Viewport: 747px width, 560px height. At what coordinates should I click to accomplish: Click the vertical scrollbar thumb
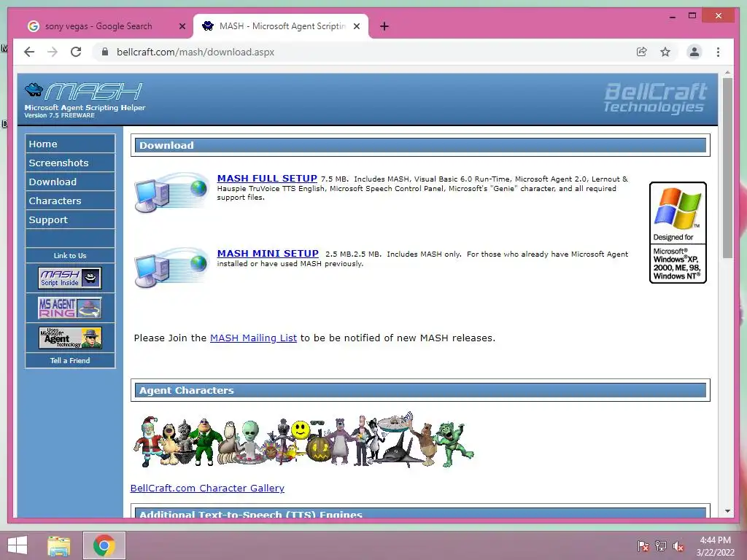(x=727, y=168)
